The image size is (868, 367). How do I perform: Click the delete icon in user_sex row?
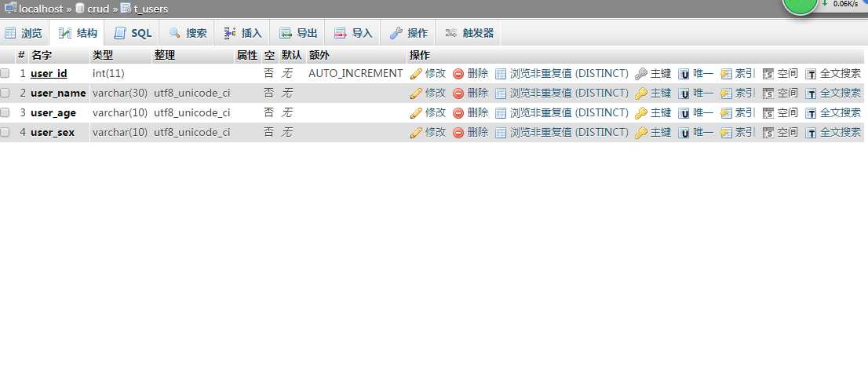458,133
